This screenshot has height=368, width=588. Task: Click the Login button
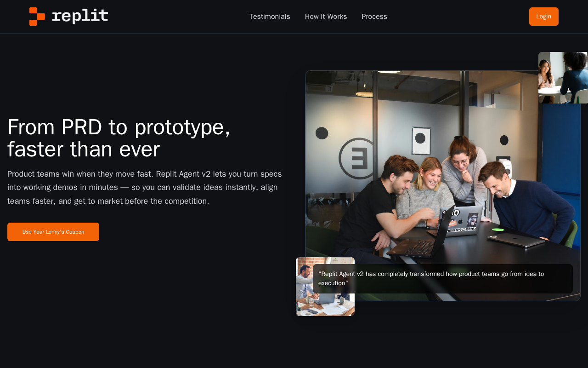pyautogui.click(x=544, y=17)
